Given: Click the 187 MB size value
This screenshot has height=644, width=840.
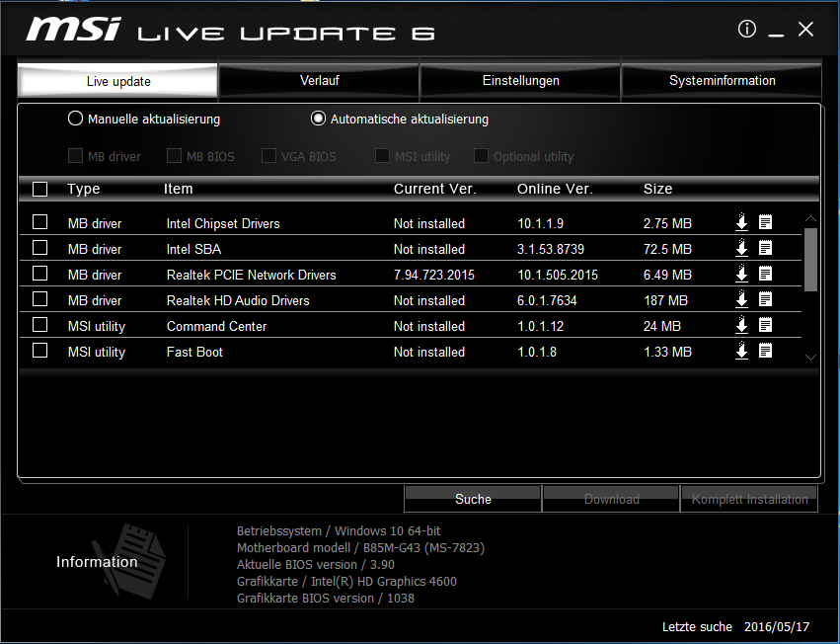Looking at the screenshot, I should pos(665,301).
